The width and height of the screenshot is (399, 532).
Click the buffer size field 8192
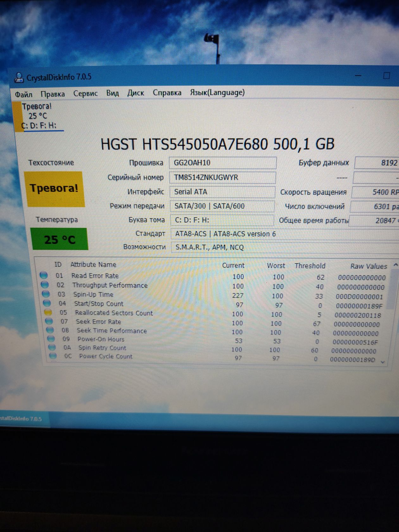[x=377, y=163]
